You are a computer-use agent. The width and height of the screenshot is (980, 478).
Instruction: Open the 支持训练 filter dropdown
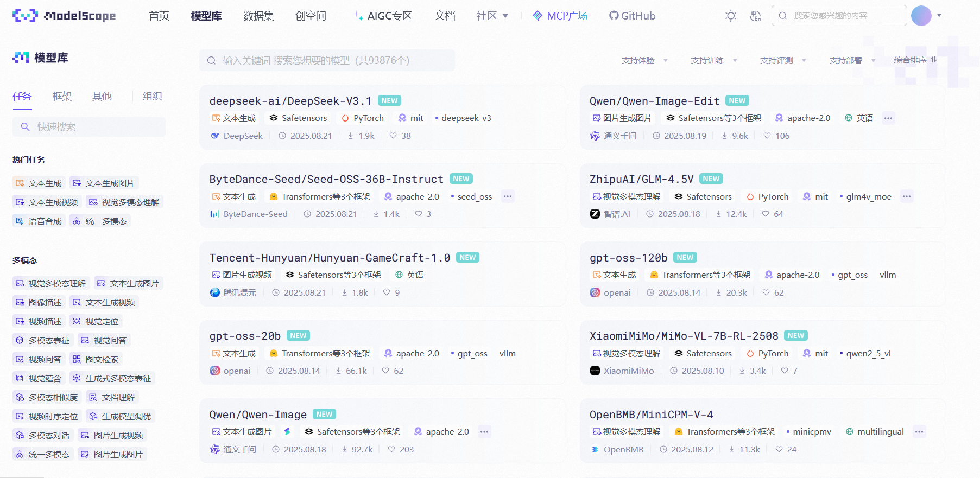(714, 60)
